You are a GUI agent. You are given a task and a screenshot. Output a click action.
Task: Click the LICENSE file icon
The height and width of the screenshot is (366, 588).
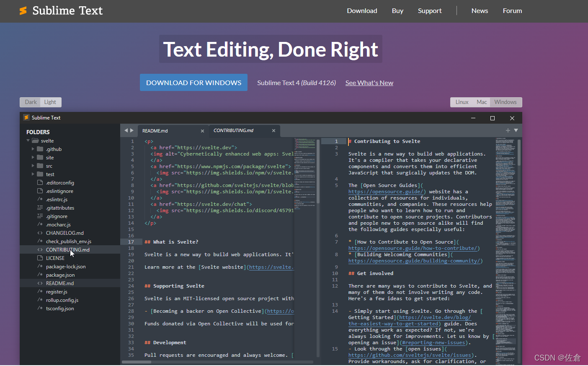click(x=40, y=258)
